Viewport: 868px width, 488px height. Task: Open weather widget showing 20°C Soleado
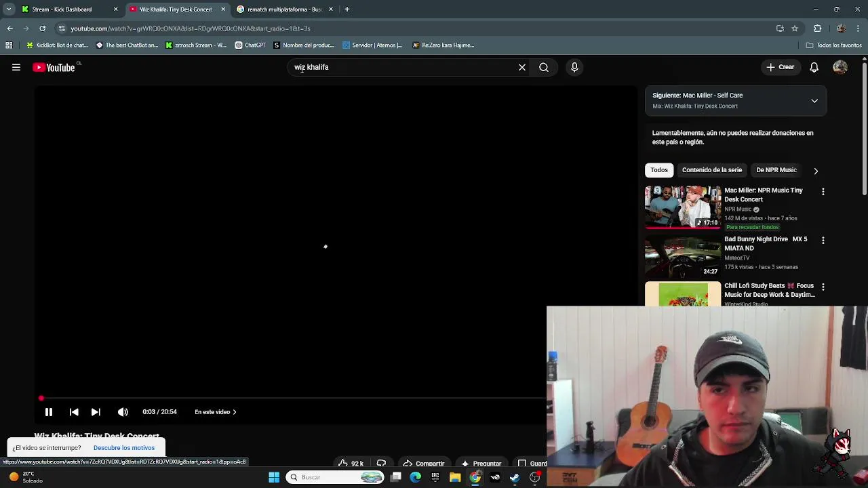tap(26, 477)
